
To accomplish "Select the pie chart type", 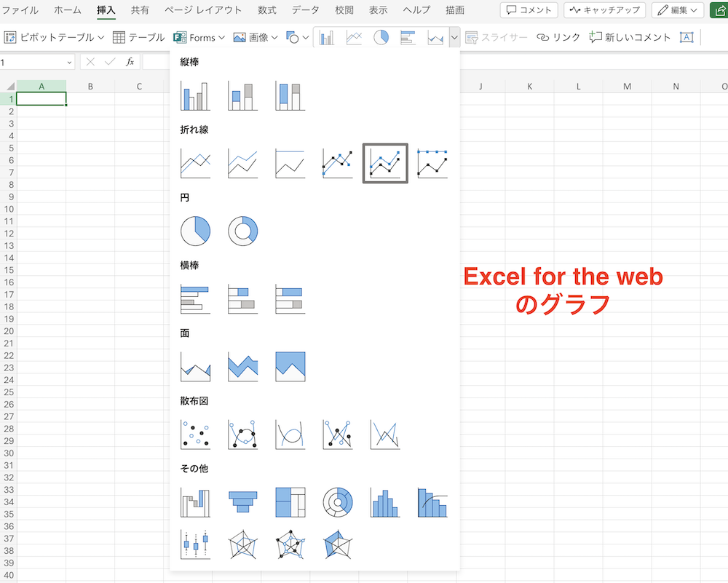I will click(196, 231).
